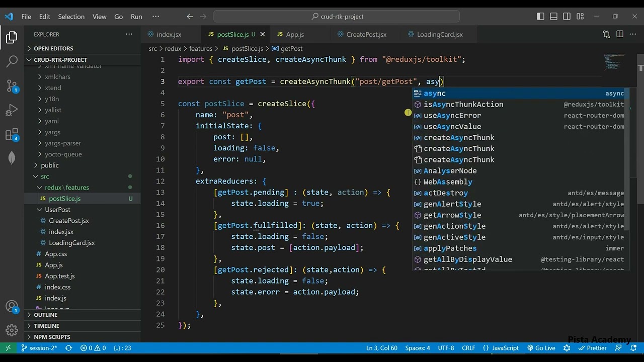Open the Selection menu

pos(71,17)
